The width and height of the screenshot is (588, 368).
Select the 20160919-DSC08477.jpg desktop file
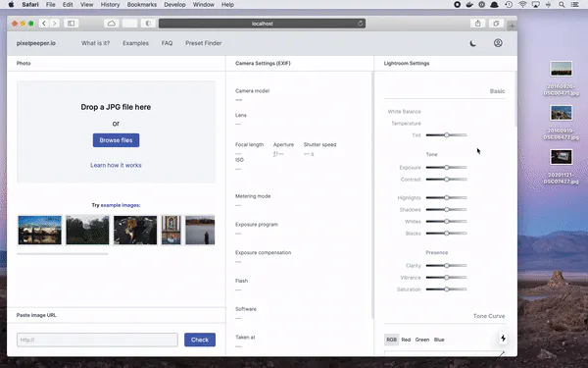coord(561,123)
